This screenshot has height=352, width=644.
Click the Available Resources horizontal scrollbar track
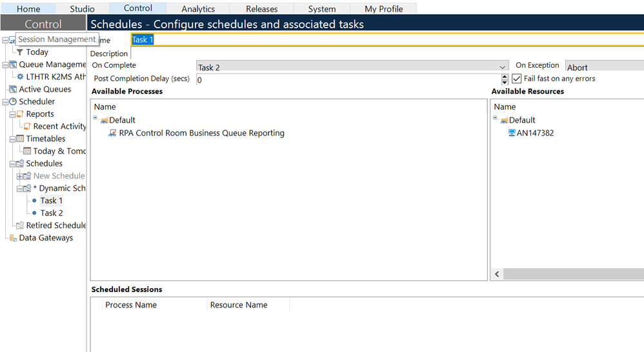574,273
